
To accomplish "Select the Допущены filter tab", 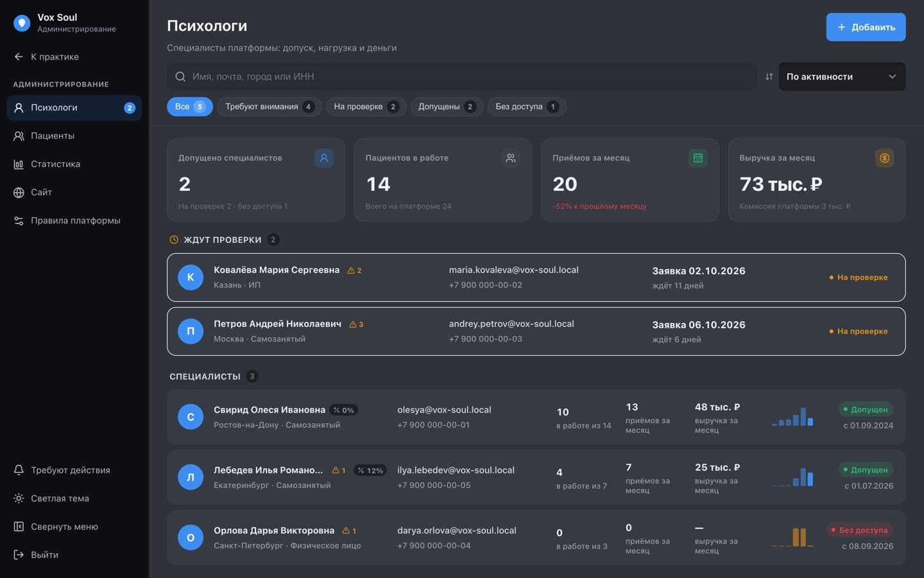I will pos(447,107).
